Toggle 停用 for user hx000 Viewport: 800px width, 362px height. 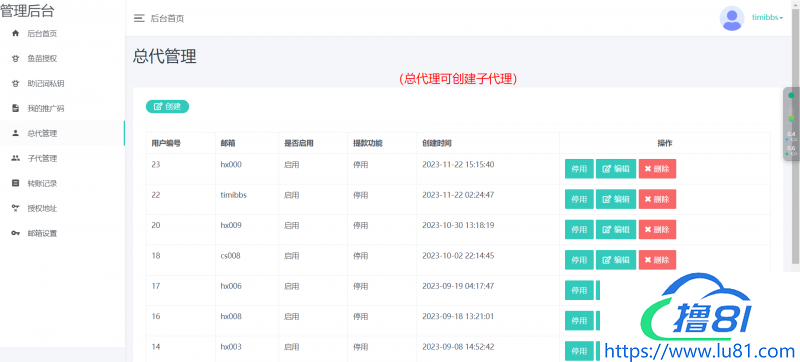tap(579, 169)
